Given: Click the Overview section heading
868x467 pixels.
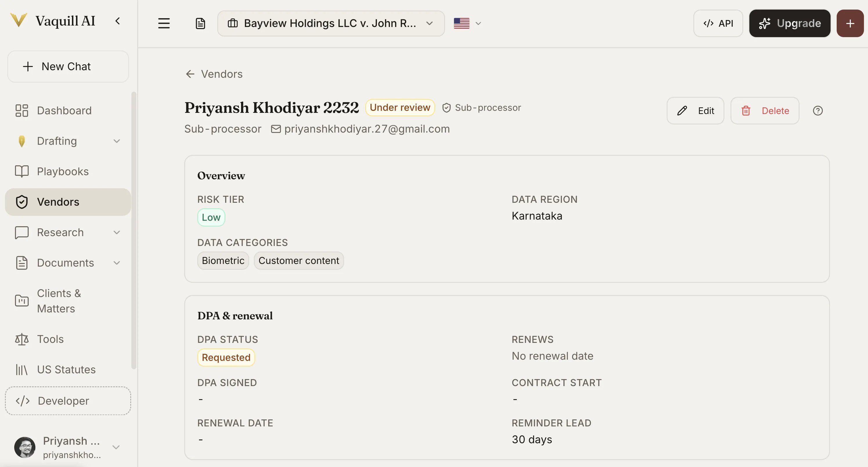Looking at the screenshot, I should pyautogui.click(x=221, y=176).
